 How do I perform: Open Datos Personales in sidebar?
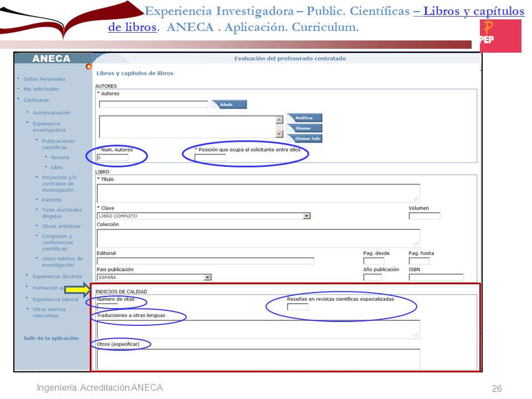click(x=44, y=79)
